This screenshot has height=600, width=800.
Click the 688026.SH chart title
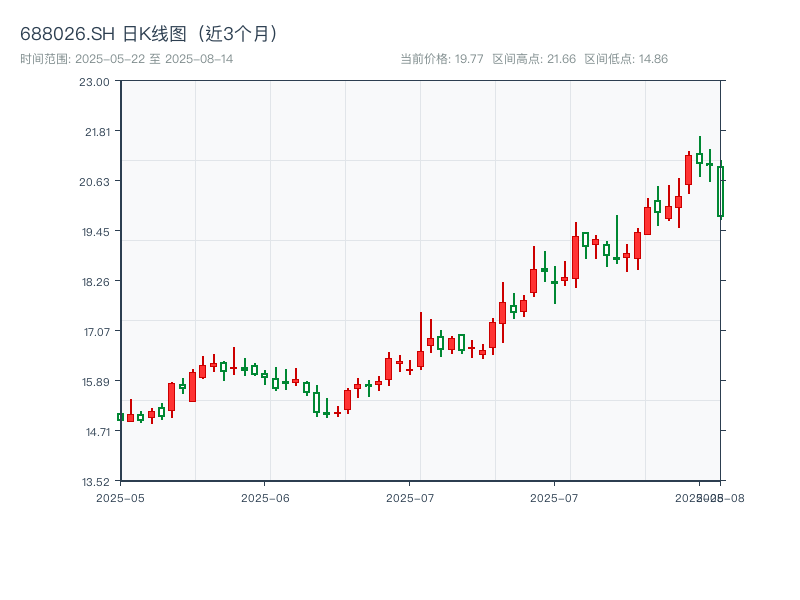tap(150, 34)
